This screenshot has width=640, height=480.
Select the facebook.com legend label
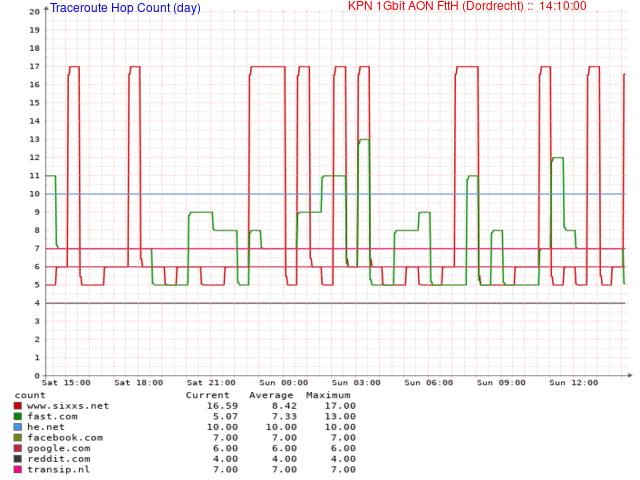65,438
